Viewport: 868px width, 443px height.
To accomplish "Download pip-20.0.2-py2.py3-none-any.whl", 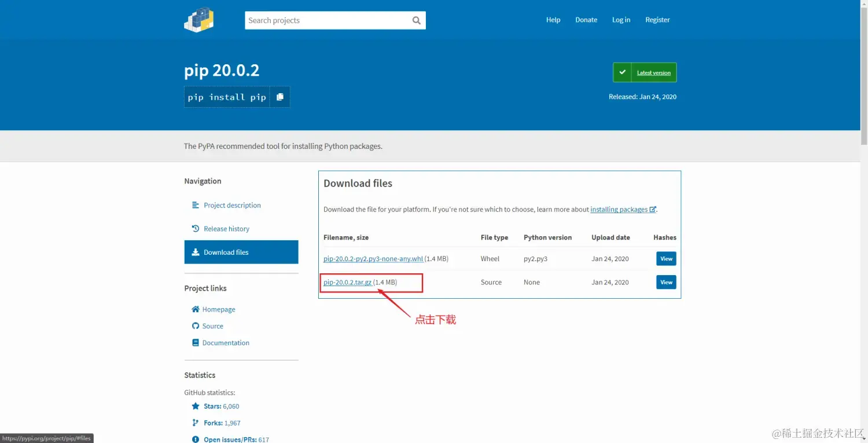I will point(373,259).
